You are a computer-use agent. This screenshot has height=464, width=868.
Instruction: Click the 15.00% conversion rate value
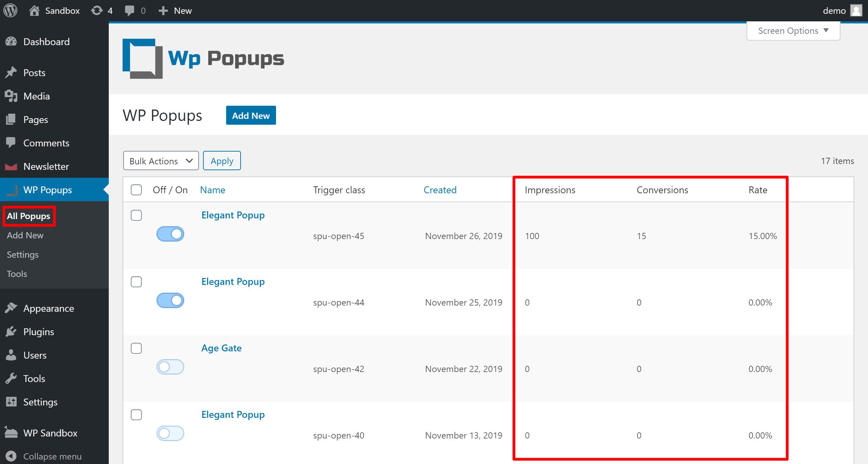(x=763, y=236)
